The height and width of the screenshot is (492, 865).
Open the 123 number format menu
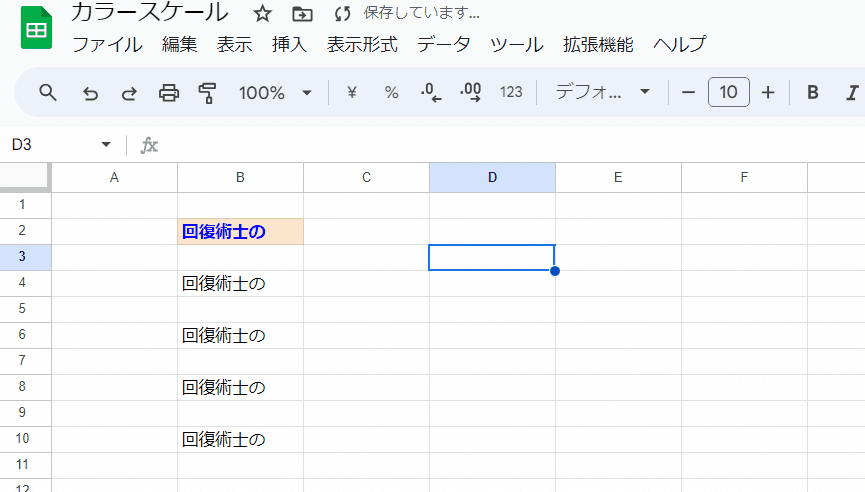pyautogui.click(x=511, y=92)
